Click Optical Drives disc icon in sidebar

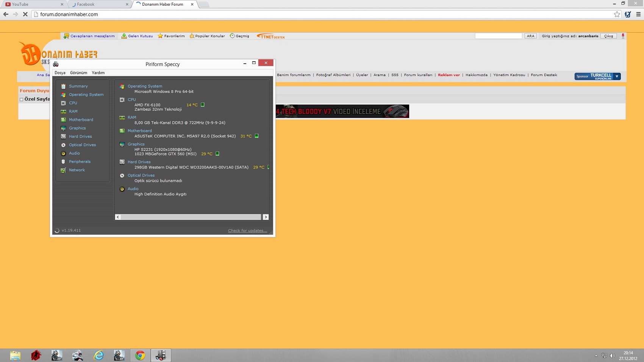click(63, 145)
